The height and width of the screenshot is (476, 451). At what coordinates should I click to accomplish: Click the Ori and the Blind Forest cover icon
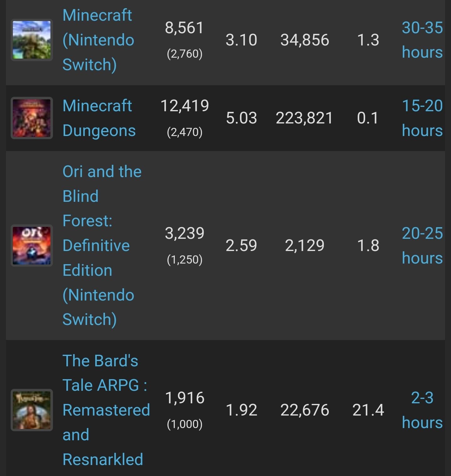[32, 245]
